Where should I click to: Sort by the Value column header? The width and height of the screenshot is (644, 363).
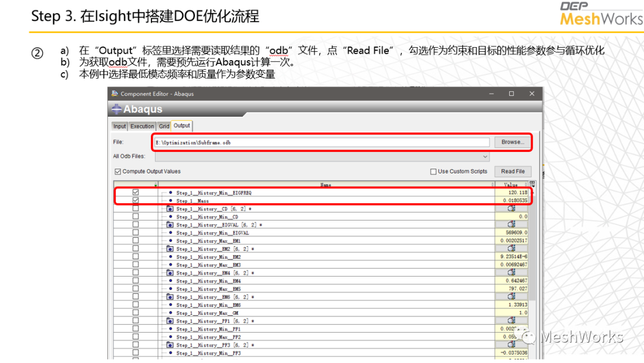click(x=511, y=184)
